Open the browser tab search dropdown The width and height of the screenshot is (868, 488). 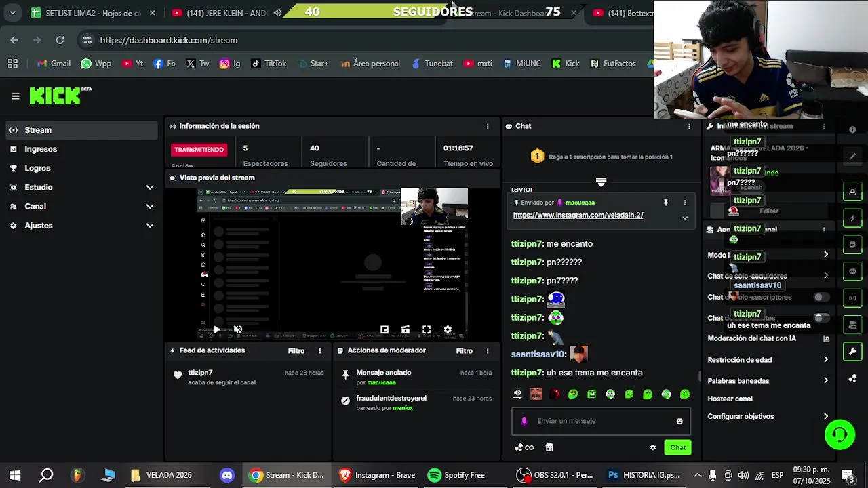click(x=12, y=13)
